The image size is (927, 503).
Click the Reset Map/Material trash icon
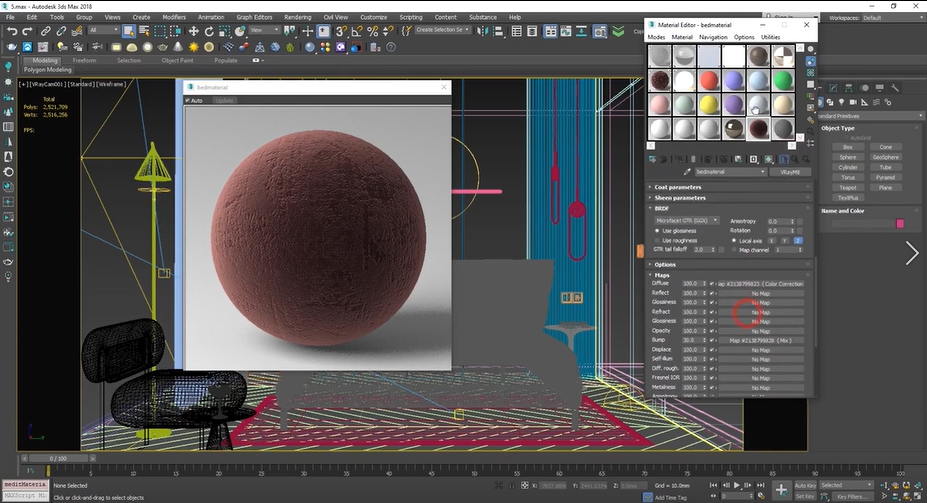pos(693,159)
